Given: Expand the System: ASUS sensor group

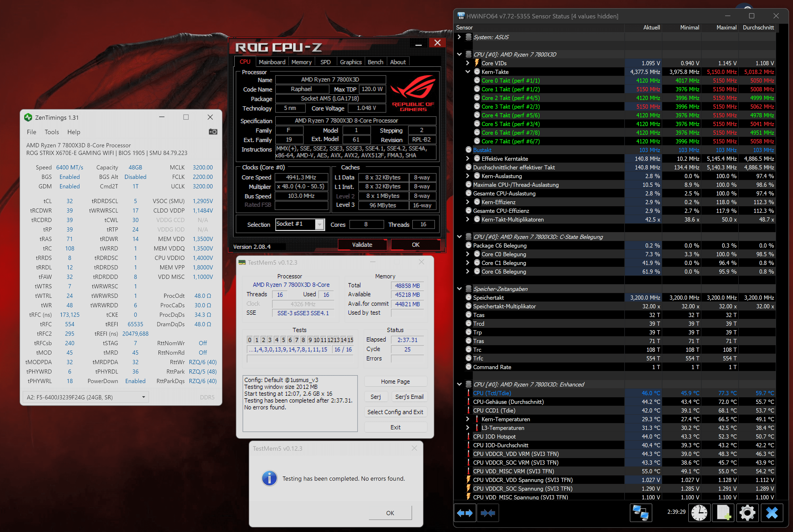Looking at the screenshot, I should point(459,37).
